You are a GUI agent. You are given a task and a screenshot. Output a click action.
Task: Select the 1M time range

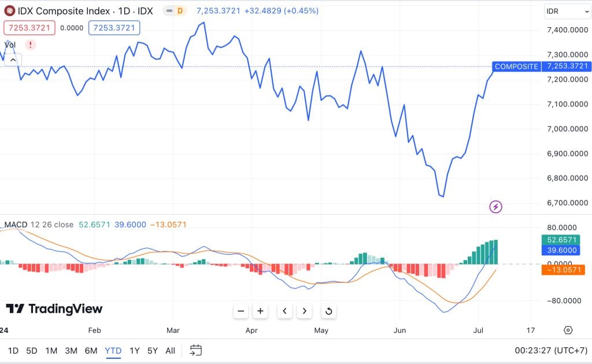[x=51, y=350]
